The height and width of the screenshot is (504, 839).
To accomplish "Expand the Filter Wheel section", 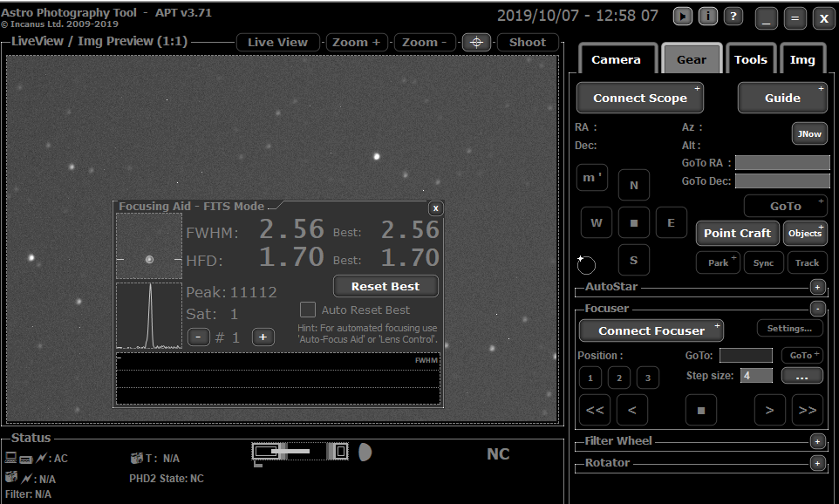I will [x=817, y=441].
